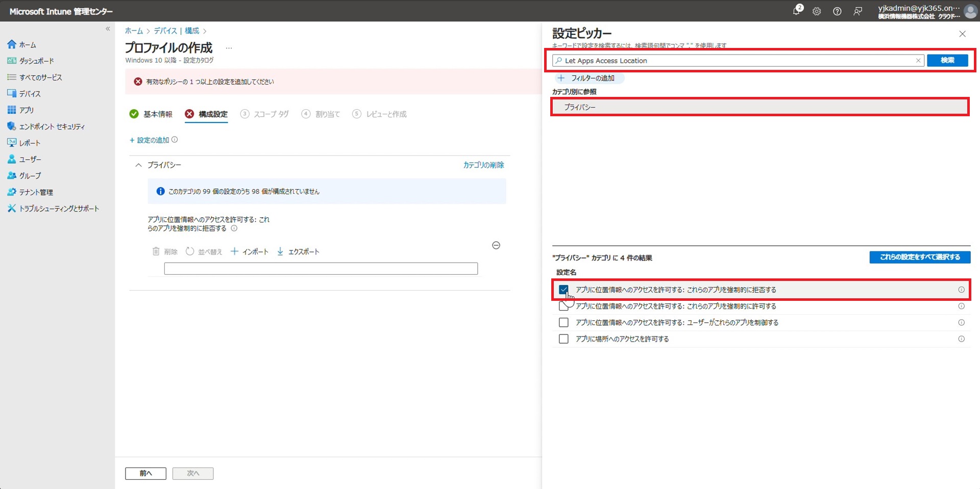Click the 検索 button
Image resolution: width=980 pixels, height=489 pixels.
947,60
